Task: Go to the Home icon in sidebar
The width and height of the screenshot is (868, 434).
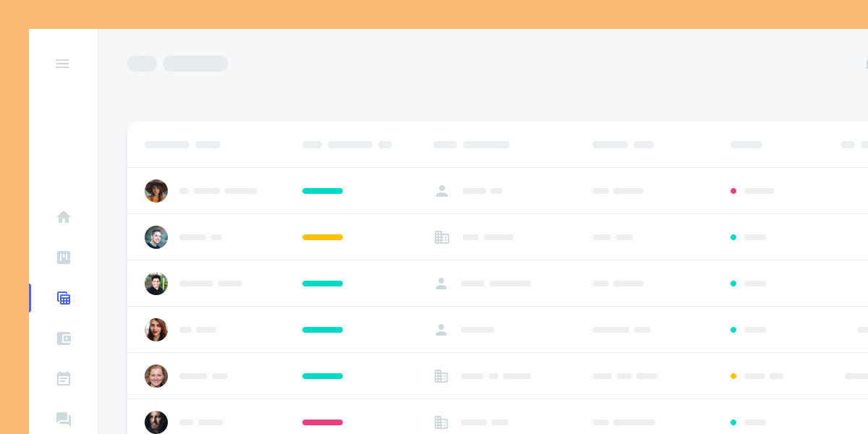Action: pyautogui.click(x=64, y=217)
